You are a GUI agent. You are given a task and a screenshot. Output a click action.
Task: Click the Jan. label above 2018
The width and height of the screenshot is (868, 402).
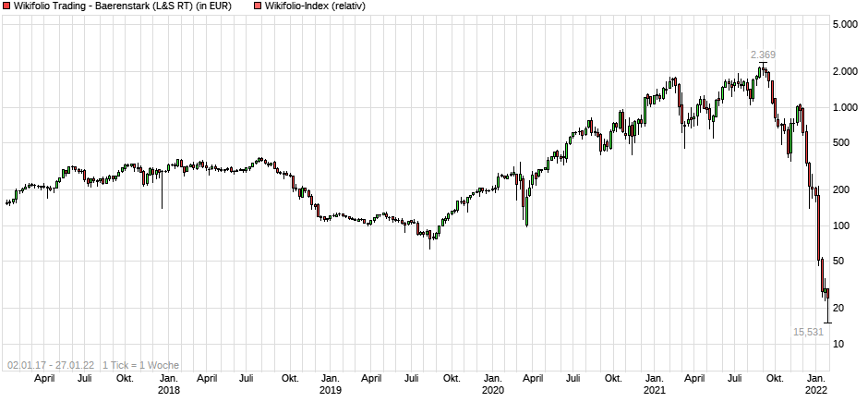pyautogui.click(x=169, y=379)
